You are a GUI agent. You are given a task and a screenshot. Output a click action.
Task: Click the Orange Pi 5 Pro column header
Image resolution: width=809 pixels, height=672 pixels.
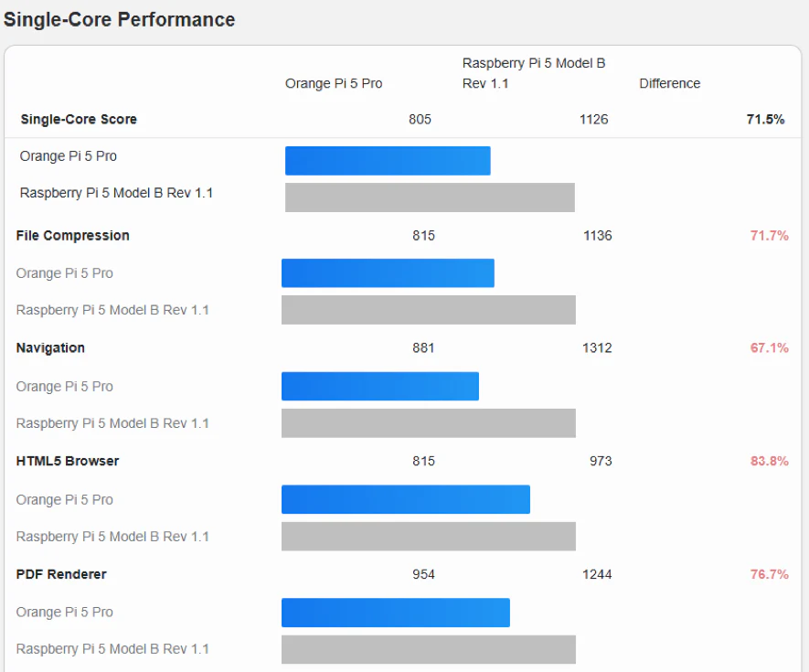[334, 83]
